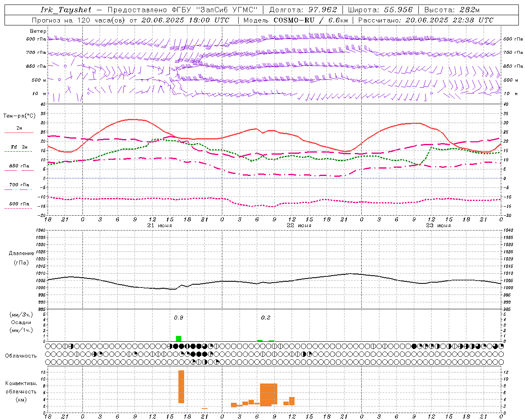The height and width of the screenshot is (420, 525).
Task: Select the 'Модель COSMO-RU / 6.6км' label
Action: coord(296,20)
